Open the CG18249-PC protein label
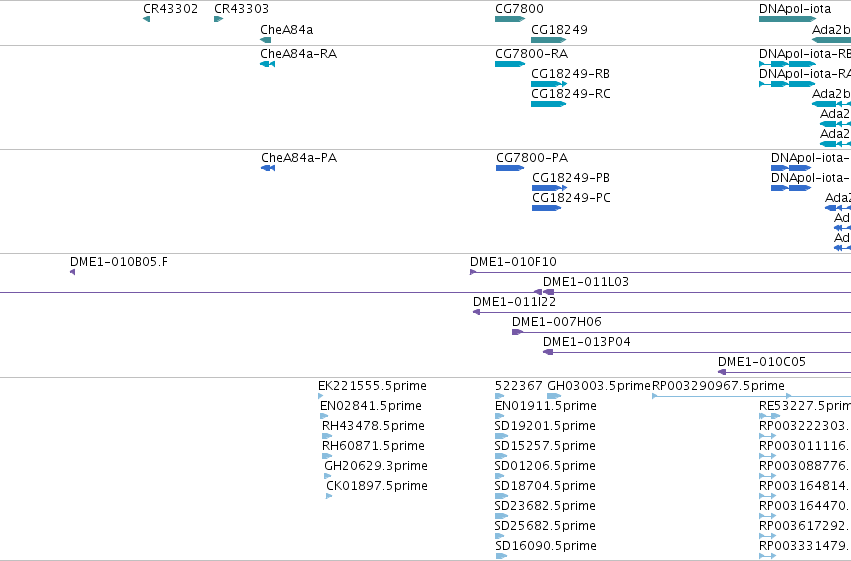This screenshot has width=851, height=561. [x=571, y=197]
